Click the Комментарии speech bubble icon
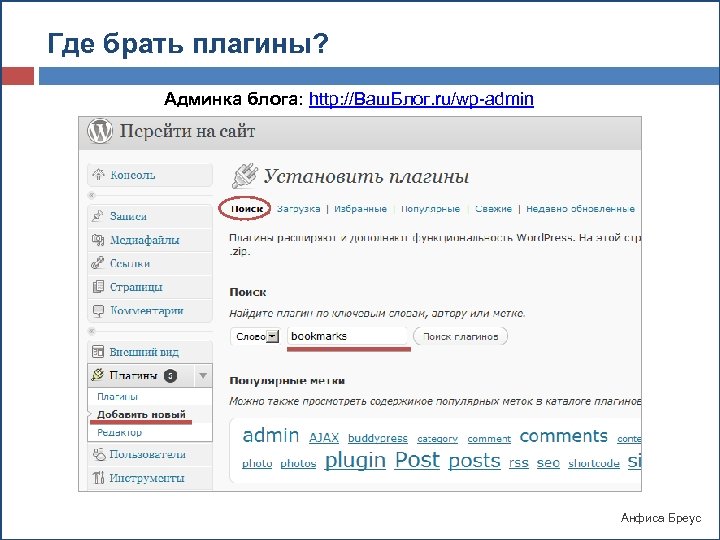Image resolution: width=720 pixels, height=540 pixels. [x=98, y=311]
